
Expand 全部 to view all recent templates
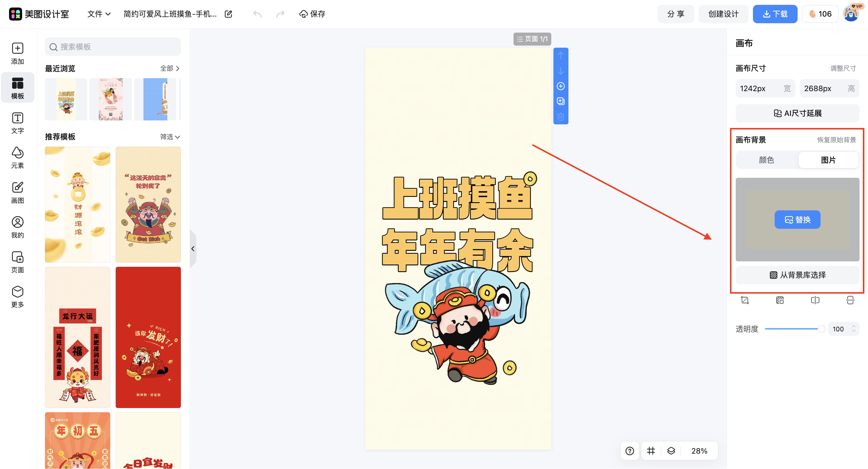click(170, 68)
